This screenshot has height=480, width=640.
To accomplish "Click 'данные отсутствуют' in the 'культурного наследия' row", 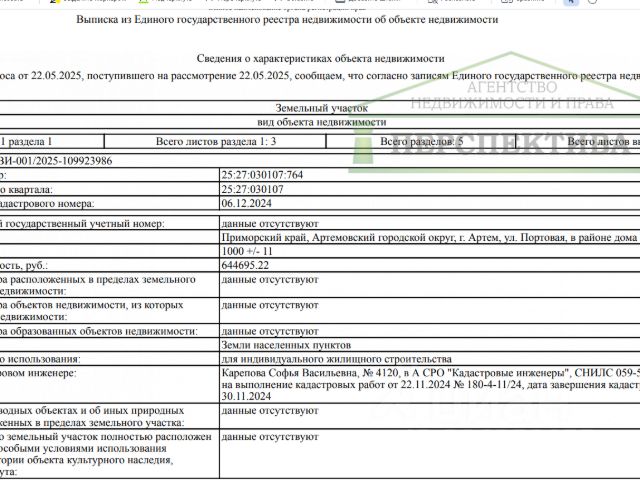I will pyautogui.click(x=270, y=437).
